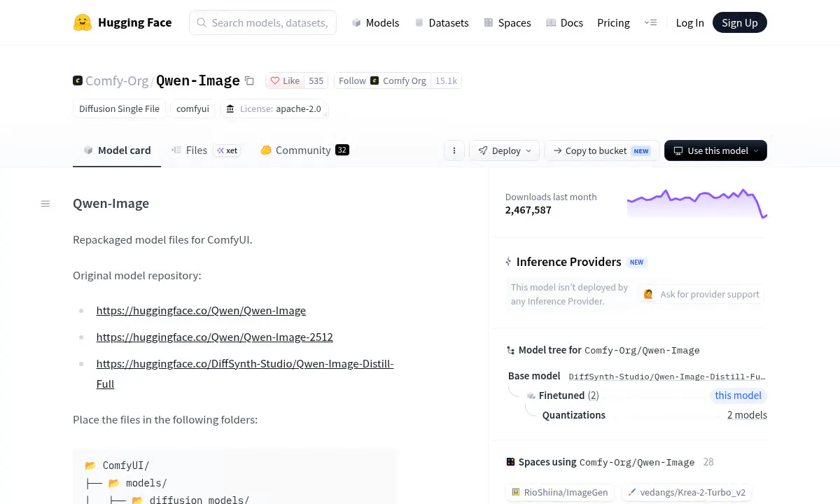This screenshot has width=840, height=504.
Task: Click the NEW badge beside Inference Providers
Action: pos(636,262)
